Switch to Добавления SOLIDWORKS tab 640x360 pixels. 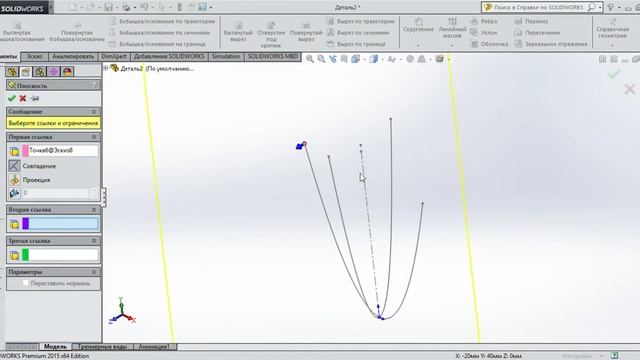[169, 57]
